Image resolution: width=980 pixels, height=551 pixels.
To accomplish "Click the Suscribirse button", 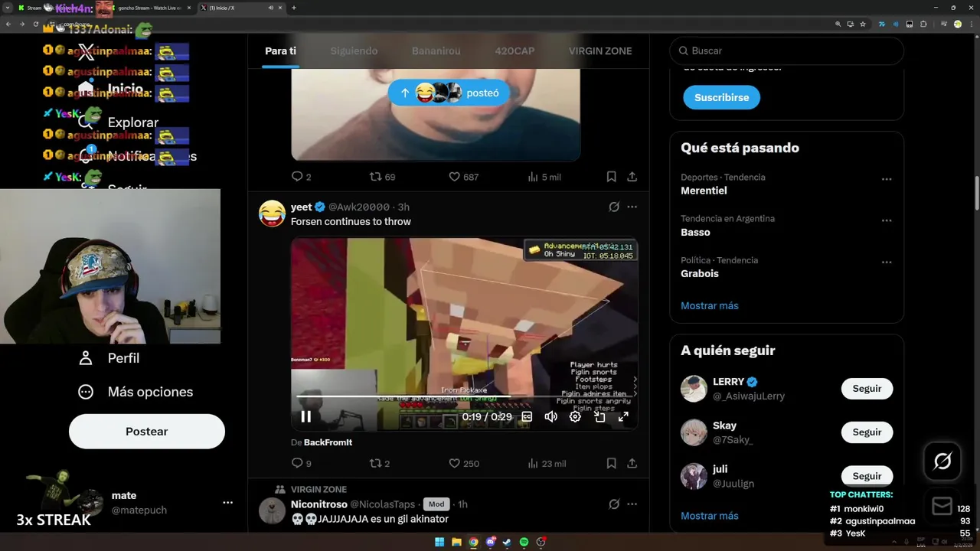I will pyautogui.click(x=721, y=97).
